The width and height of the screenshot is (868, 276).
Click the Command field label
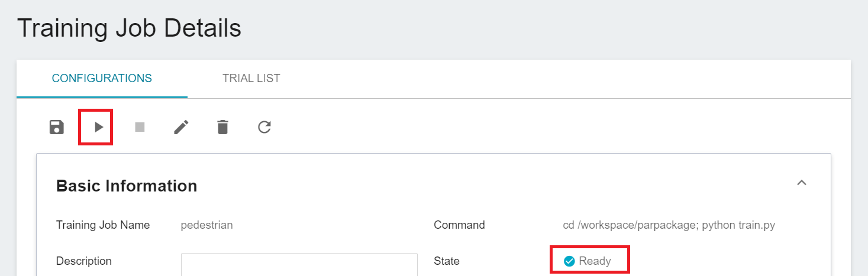459,225
